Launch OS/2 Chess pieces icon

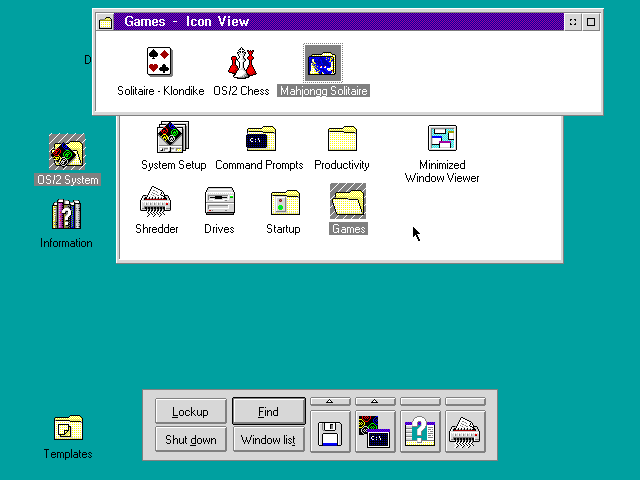coord(242,62)
